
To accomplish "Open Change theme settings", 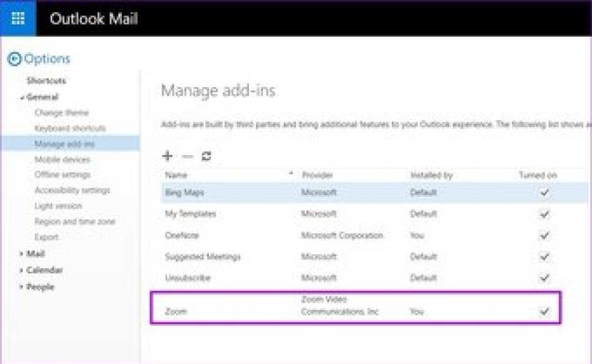I will (61, 113).
